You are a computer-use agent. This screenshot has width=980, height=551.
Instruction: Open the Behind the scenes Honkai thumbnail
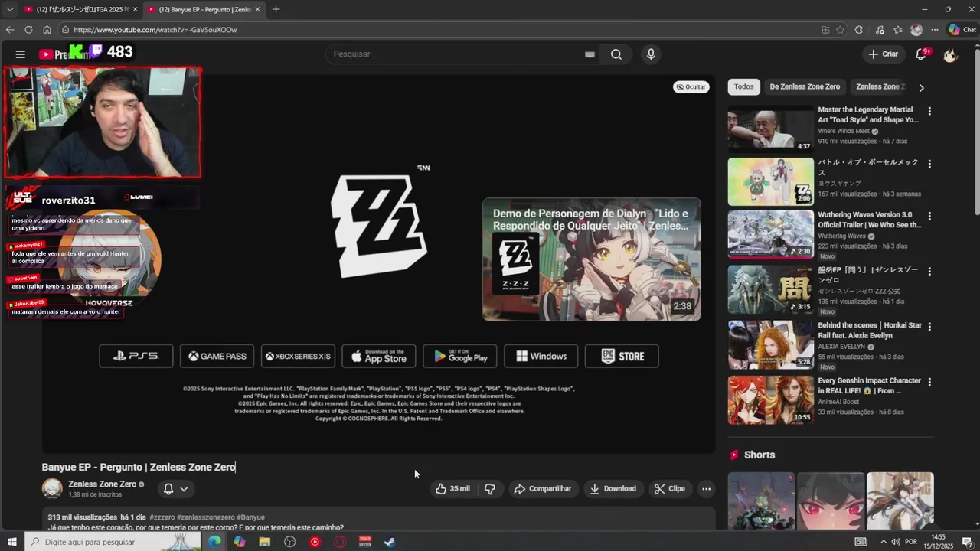coord(770,344)
